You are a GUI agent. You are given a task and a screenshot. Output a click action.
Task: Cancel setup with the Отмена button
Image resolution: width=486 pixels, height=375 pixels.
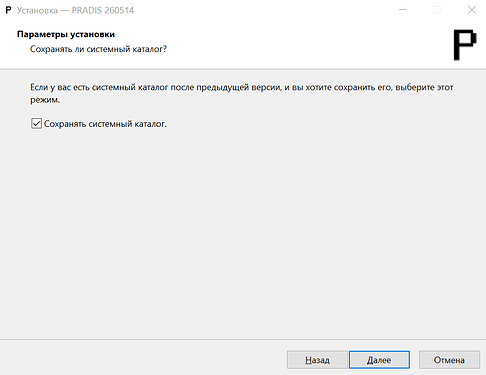(449, 360)
